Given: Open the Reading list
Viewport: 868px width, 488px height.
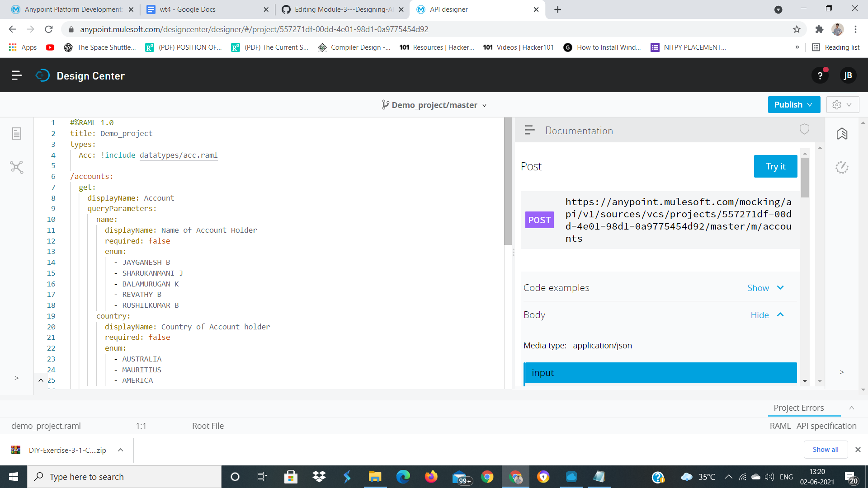Looking at the screenshot, I should [x=836, y=47].
